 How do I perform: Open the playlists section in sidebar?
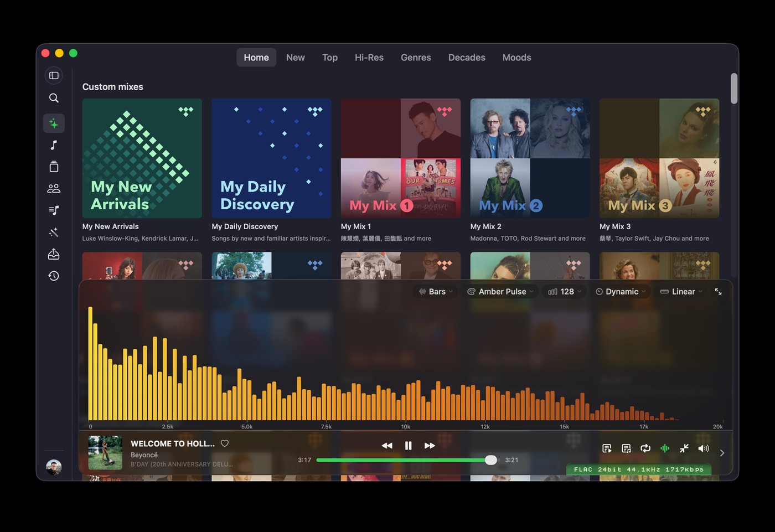[54, 210]
